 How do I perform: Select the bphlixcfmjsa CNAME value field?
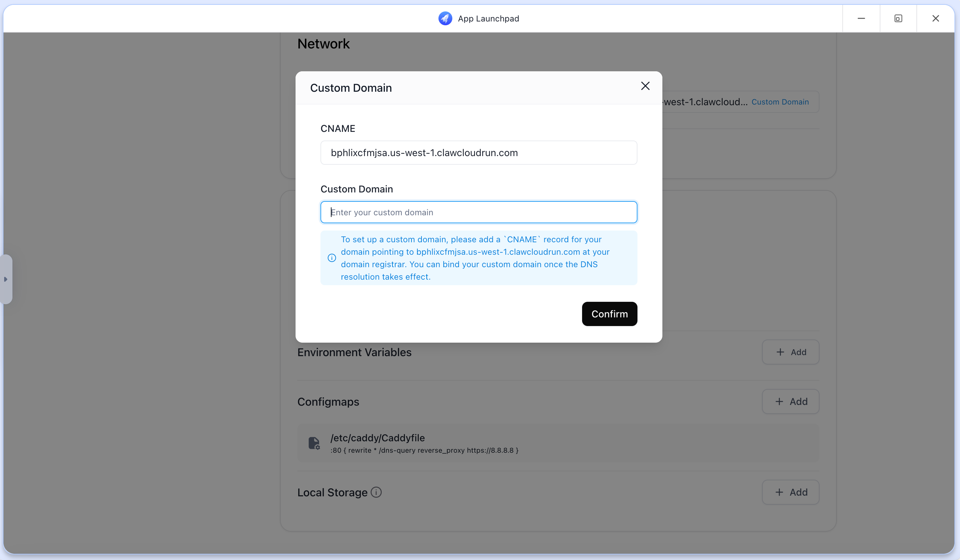[x=479, y=153]
